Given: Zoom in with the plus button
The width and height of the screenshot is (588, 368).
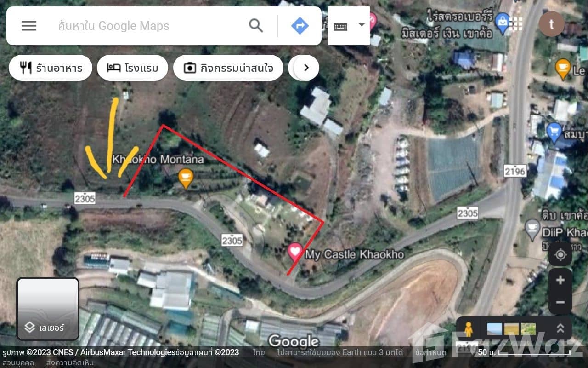Looking at the screenshot, I should pos(560,280).
